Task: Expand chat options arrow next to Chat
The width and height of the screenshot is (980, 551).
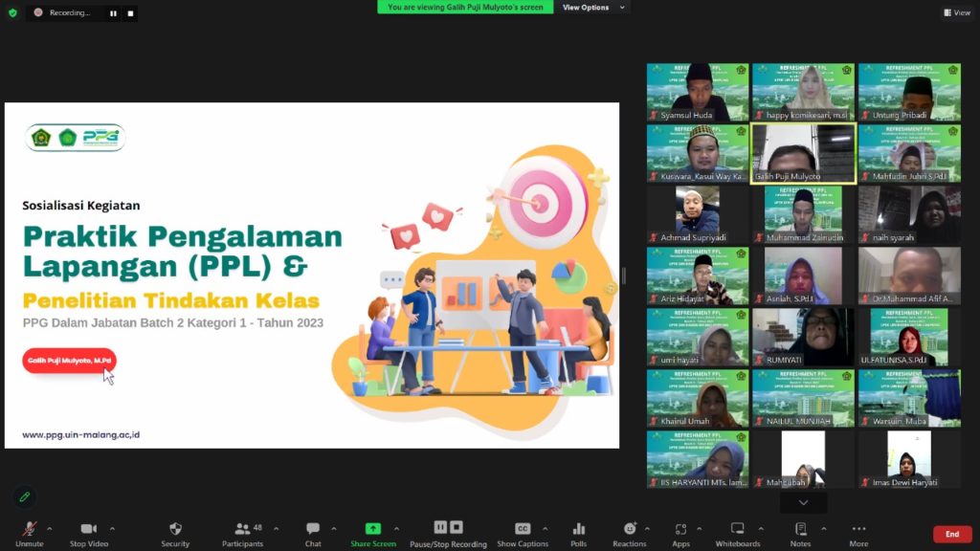Action: [x=334, y=529]
